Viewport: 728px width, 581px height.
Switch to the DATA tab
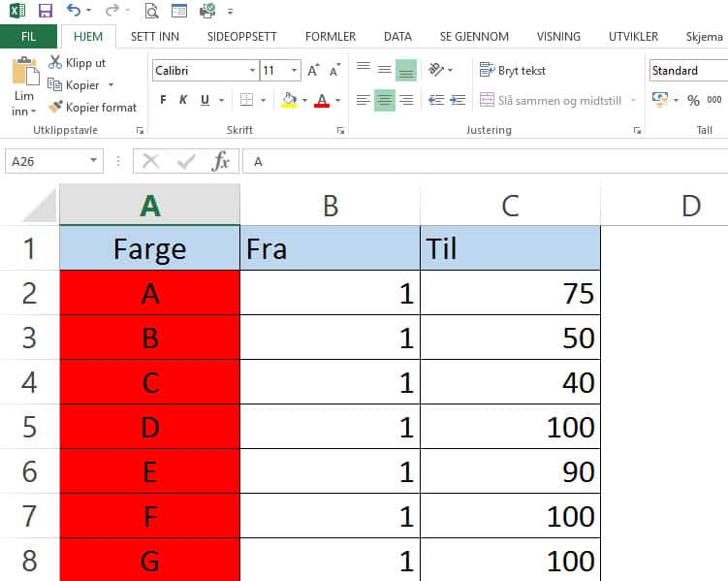tap(397, 36)
